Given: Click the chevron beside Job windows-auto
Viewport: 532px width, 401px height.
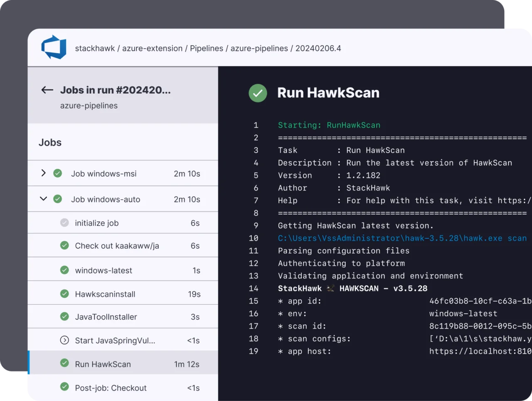Looking at the screenshot, I should [44, 199].
